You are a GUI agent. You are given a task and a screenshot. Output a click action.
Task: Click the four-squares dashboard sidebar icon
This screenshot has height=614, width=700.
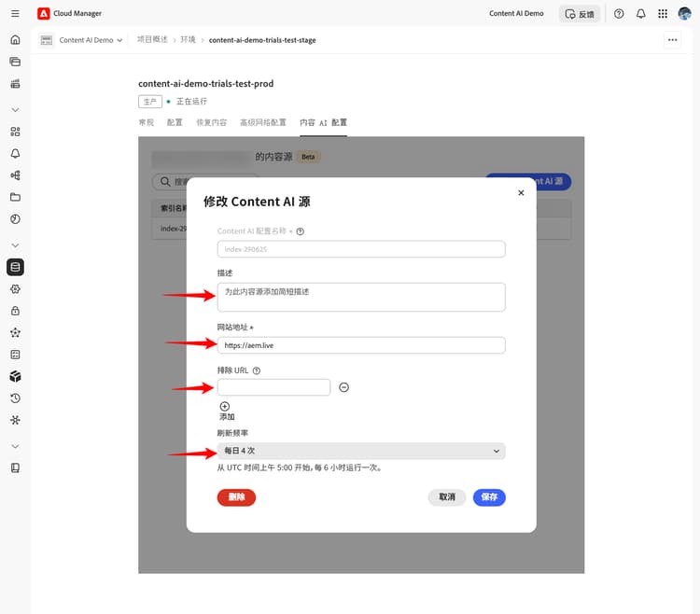[x=15, y=132]
